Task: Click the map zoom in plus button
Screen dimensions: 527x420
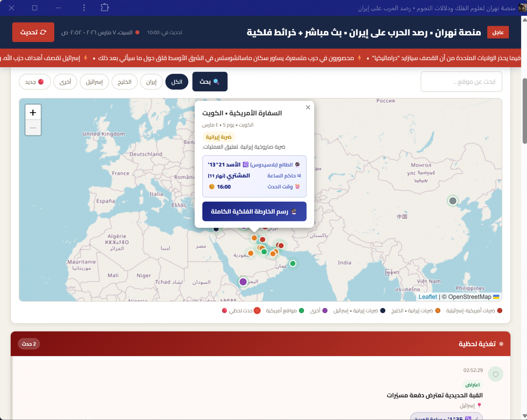Action: point(33,112)
